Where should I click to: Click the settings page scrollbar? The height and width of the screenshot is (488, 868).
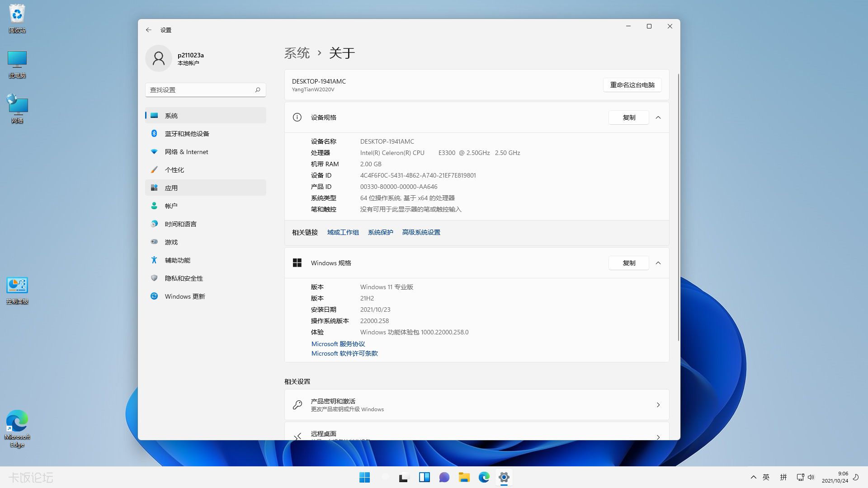click(678, 207)
